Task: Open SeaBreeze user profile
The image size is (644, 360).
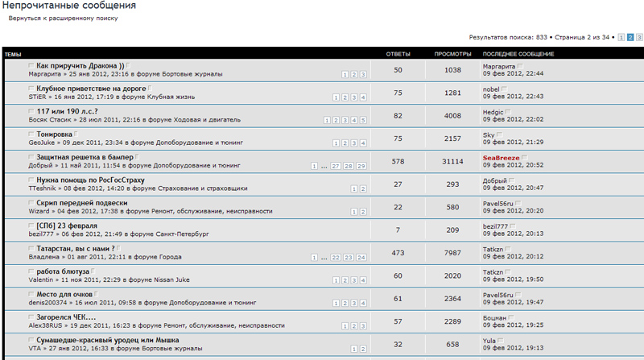Action: (501, 158)
